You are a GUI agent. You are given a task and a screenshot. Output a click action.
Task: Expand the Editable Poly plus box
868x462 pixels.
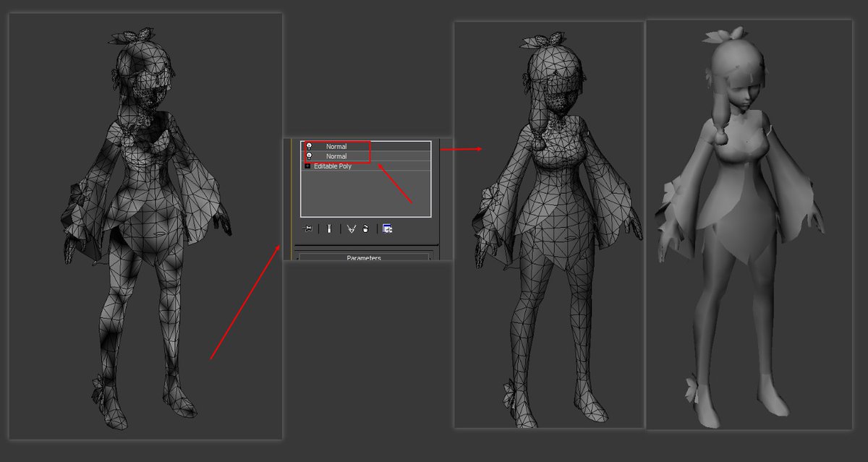tap(307, 166)
